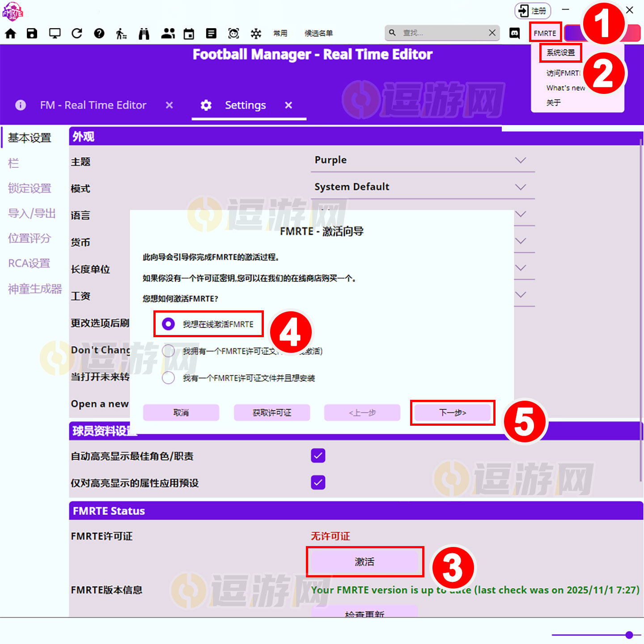This screenshot has width=644, height=644.
Task: Open the 候选名单 toolbar menu
Action: click(x=318, y=34)
